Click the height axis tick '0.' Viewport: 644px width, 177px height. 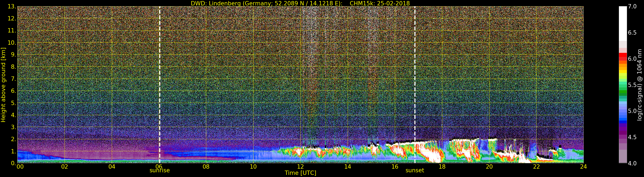pos(14,163)
